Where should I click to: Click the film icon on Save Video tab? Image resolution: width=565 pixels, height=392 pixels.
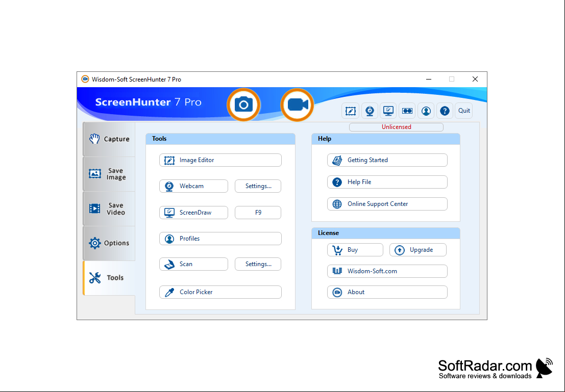pos(95,208)
